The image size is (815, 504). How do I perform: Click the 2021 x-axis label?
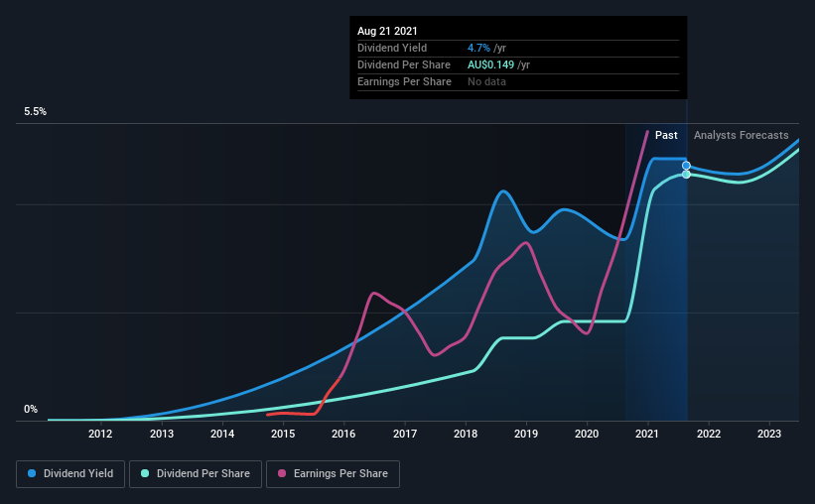coord(647,434)
